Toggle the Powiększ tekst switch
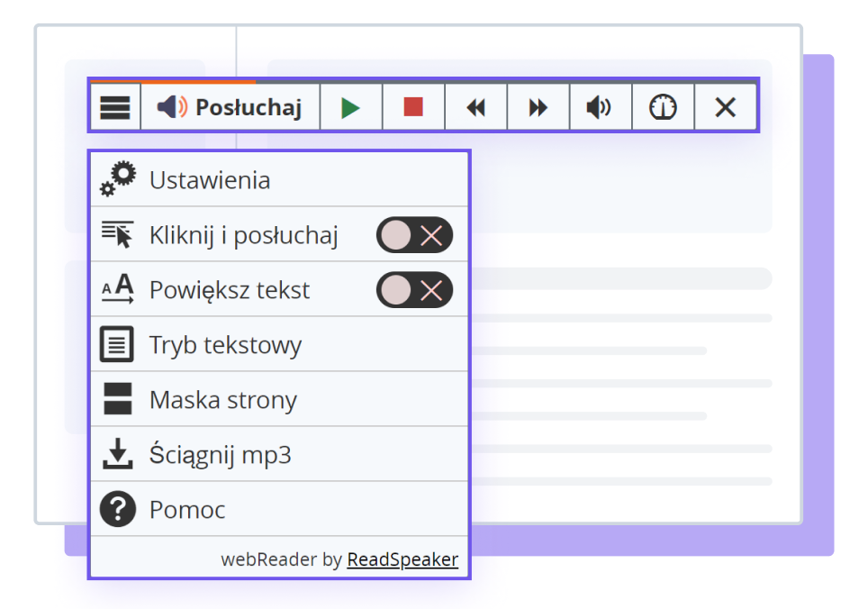This screenshot has width=868, height=609. tap(414, 290)
